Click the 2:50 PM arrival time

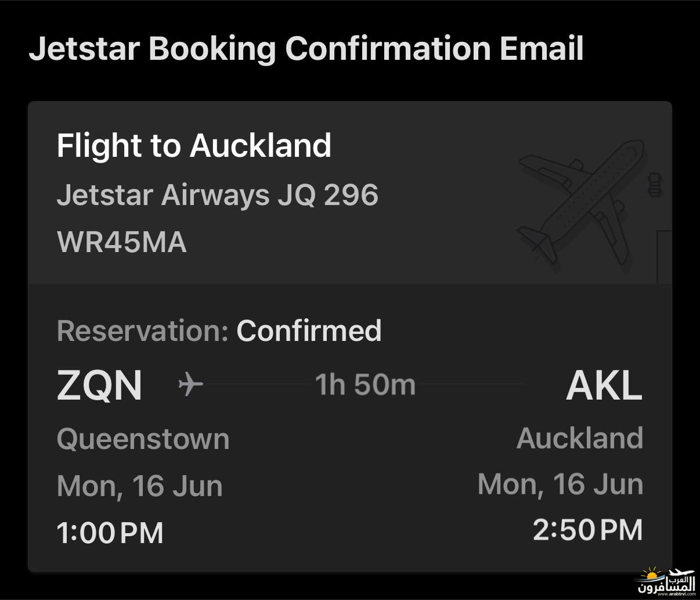588,530
